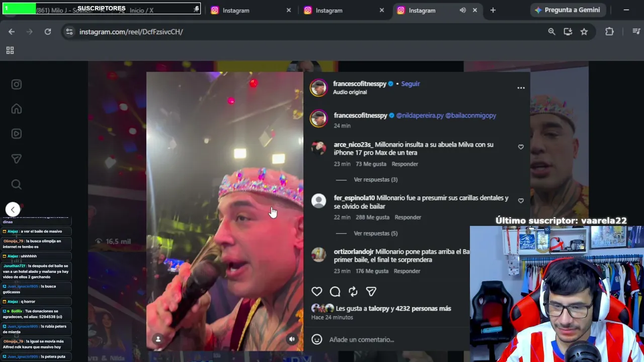Open the fer_espinola10 username link
Screen dimensions: 644x362
[354, 198]
